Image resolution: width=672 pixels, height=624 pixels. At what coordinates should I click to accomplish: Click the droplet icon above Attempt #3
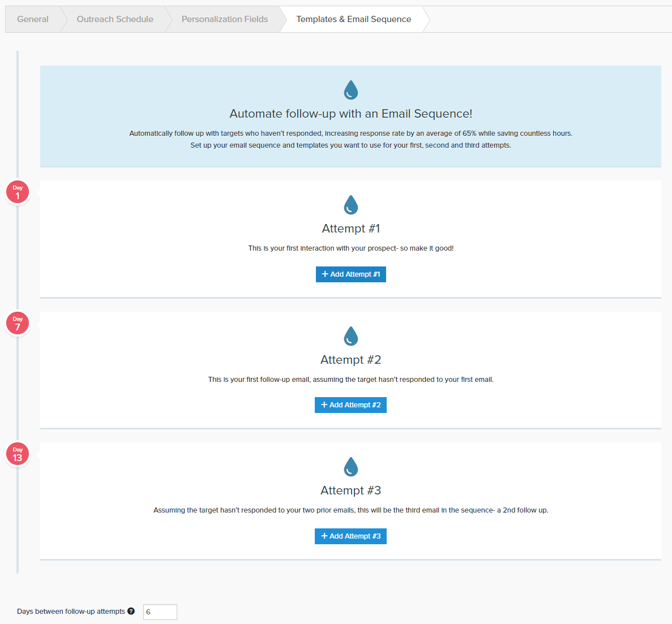pos(350,467)
